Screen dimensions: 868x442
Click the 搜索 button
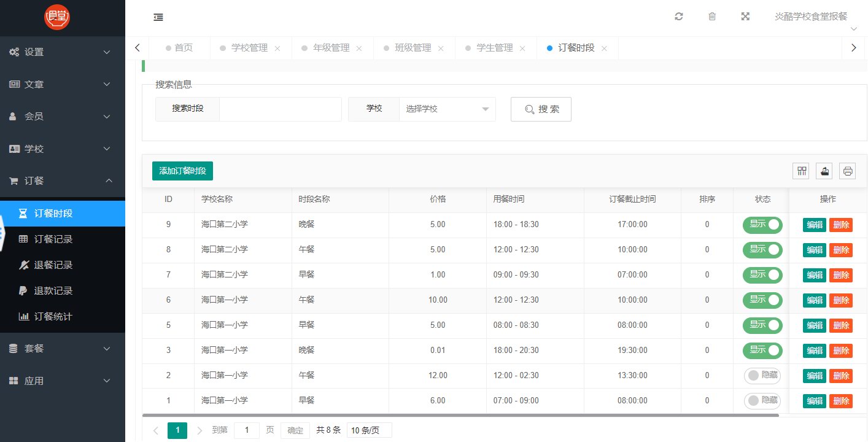pos(541,109)
